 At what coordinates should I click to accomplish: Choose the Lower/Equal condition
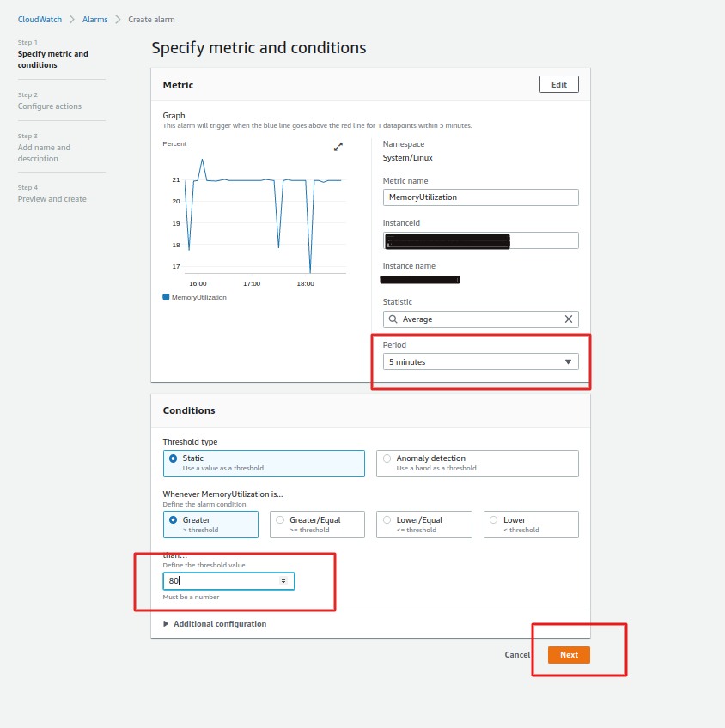tap(387, 520)
